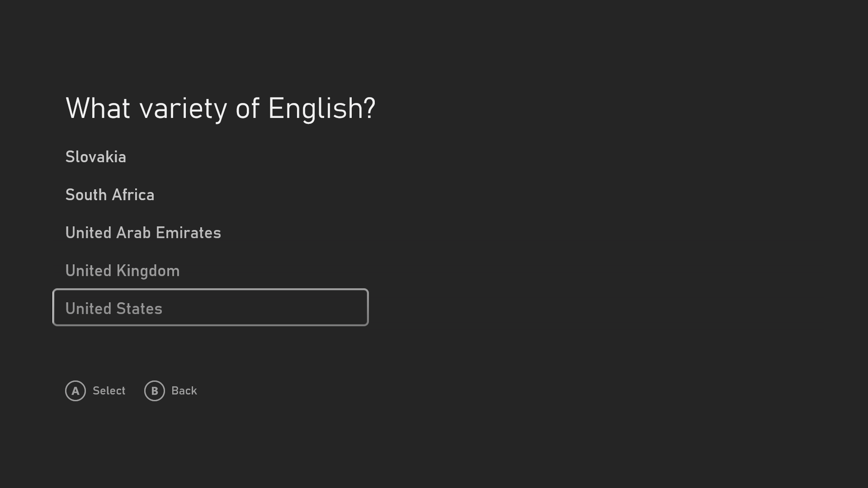868x488 pixels.
Task: Click the Back hint label
Action: pyautogui.click(x=184, y=391)
